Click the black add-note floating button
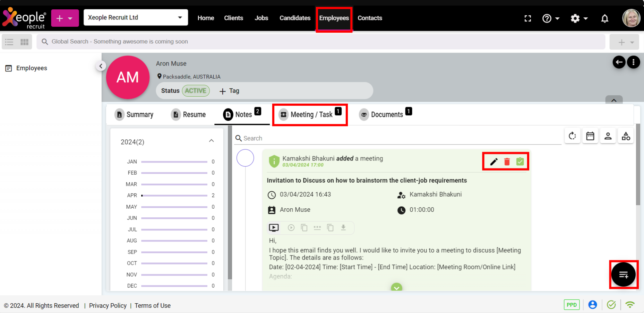644x313 pixels. coord(623,275)
